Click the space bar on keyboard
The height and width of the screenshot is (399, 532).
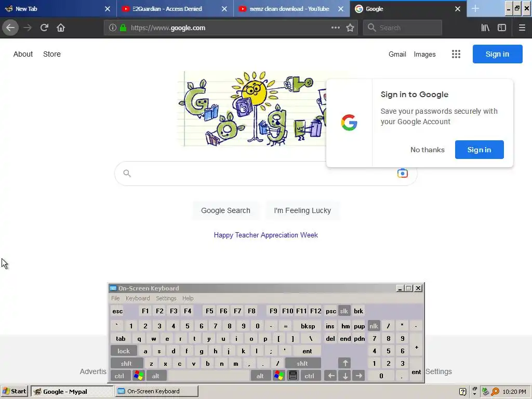click(x=208, y=376)
